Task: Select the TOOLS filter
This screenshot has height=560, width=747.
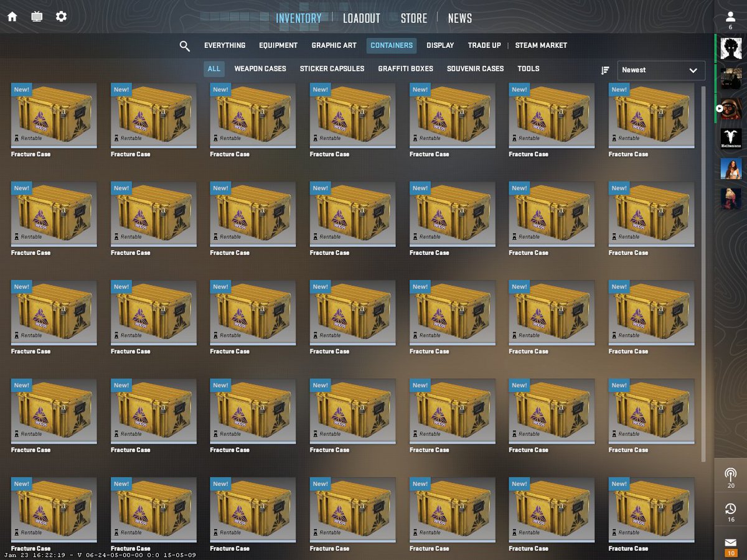Action: [x=529, y=68]
